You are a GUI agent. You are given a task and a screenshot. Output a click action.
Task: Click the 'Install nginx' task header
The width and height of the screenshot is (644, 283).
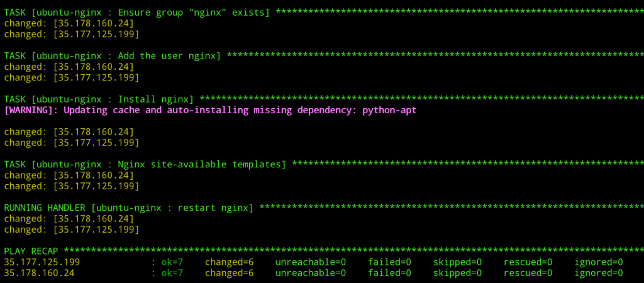click(x=99, y=99)
